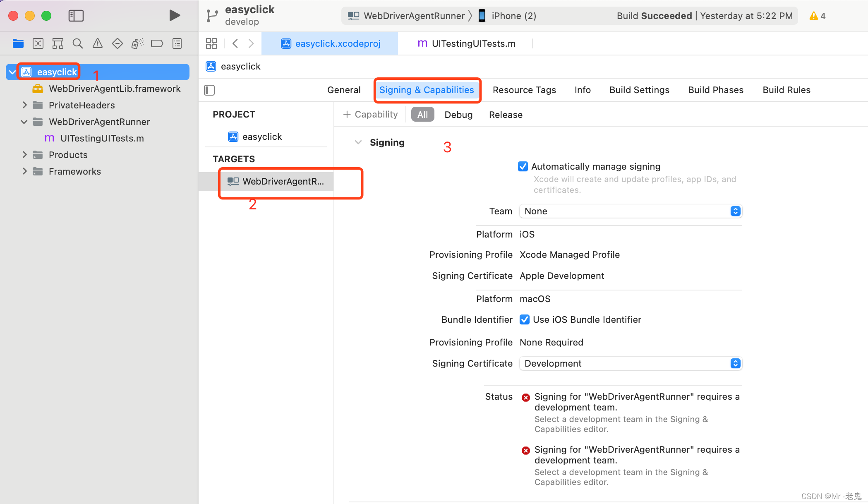Select the Build Settings tab
868x504 pixels.
coord(640,90)
